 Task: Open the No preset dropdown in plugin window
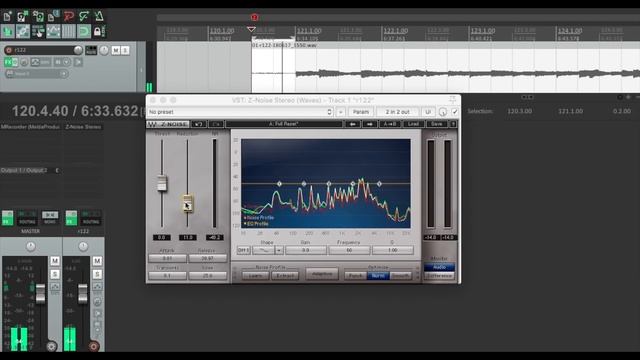[240, 112]
